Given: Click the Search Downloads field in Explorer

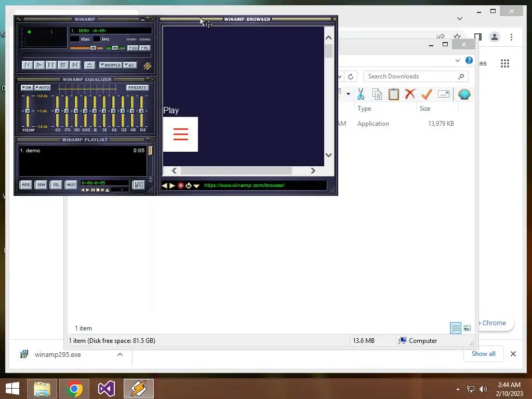Looking at the screenshot, I should click(x=416, y=76).
